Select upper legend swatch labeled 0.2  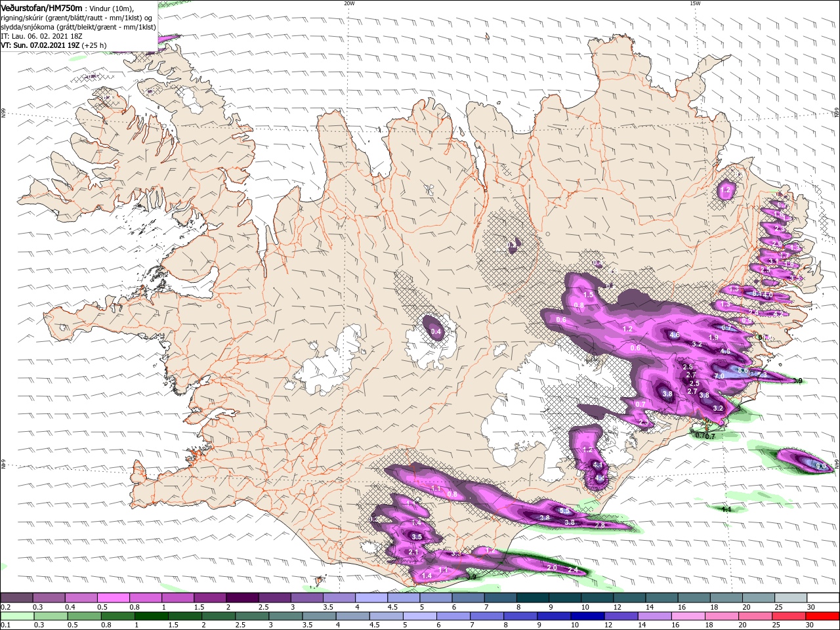(x=16, y=598)
